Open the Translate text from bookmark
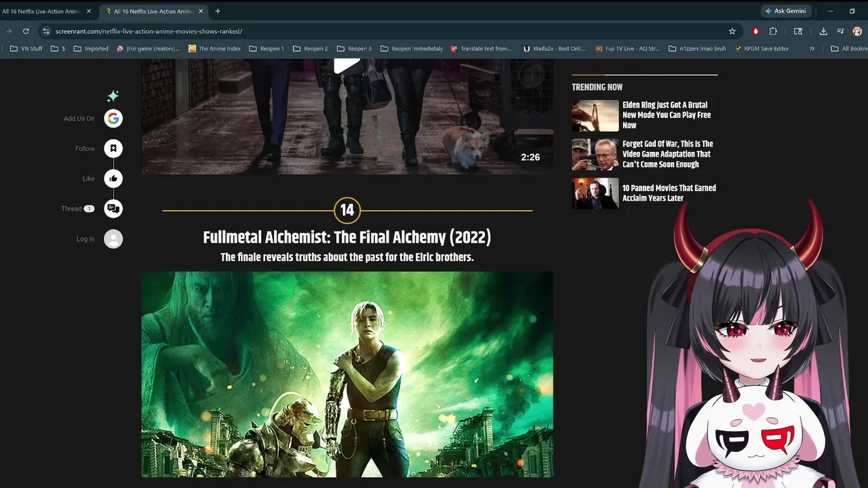This screenshot has height=488, width=868. [x=481, y=49]
